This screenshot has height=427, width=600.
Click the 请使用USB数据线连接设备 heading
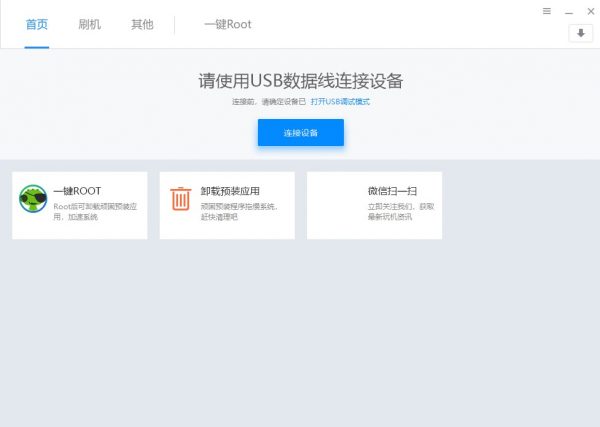301,81
